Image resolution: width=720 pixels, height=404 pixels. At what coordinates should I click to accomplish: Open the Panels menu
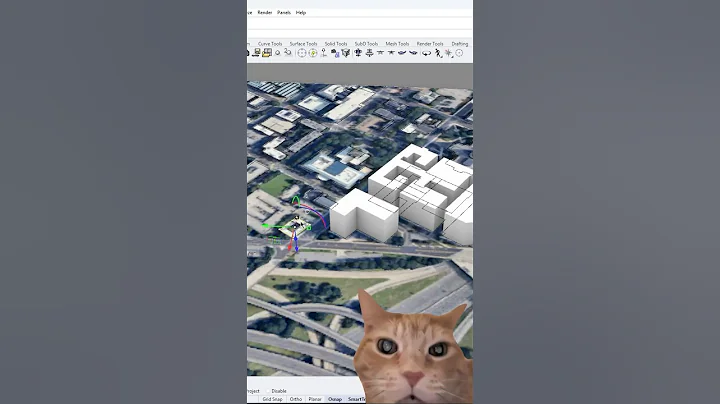click(284, 12)
